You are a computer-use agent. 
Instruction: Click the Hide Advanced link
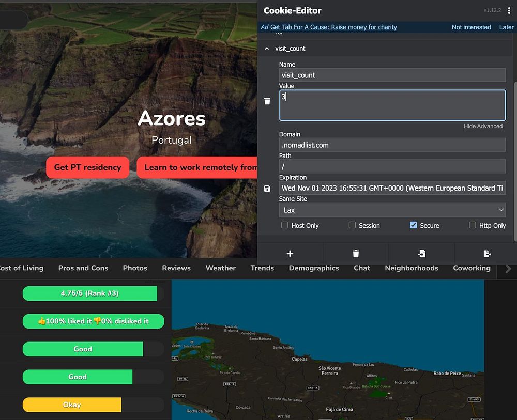coord(483,126)
